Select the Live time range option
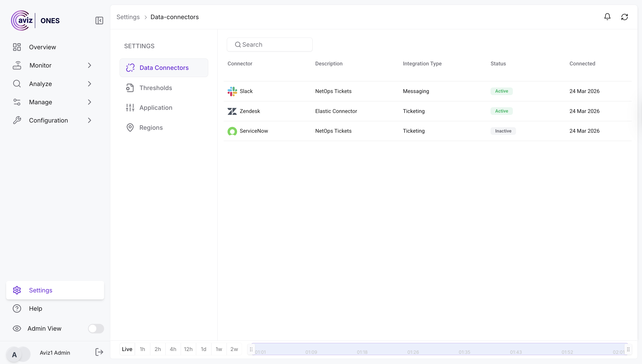This screenshot has height=364, width=642. click(127, 349)
